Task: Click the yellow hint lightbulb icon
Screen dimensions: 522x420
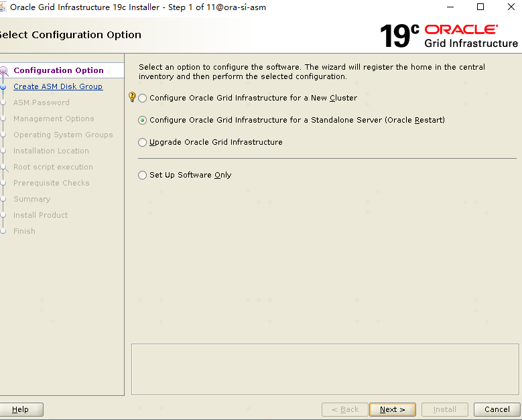Action: 132,97
